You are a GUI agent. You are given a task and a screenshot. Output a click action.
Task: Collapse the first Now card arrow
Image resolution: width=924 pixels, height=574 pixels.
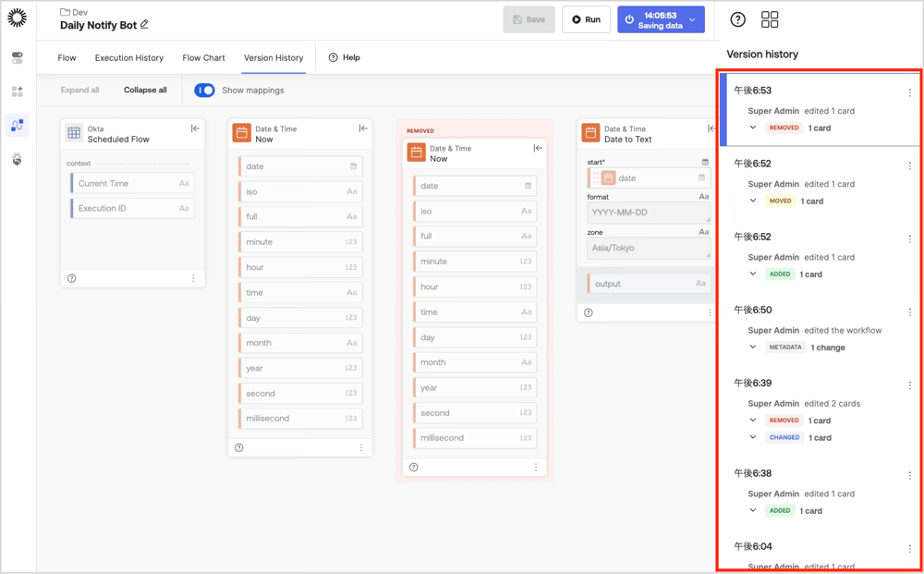363,128
